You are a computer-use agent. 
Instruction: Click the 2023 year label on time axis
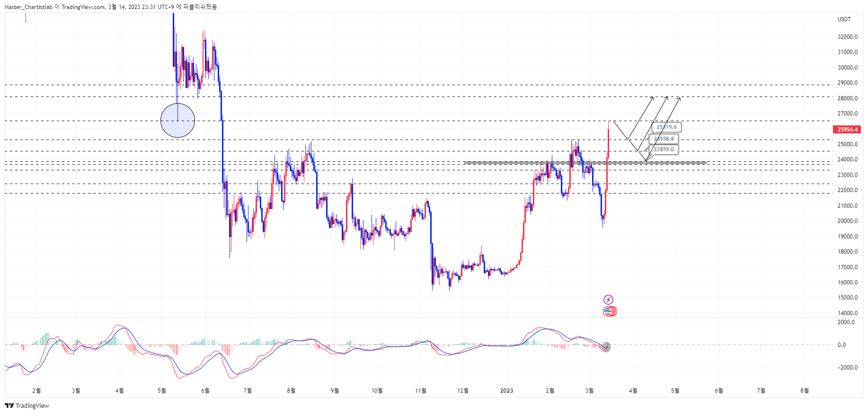point(506,391)
